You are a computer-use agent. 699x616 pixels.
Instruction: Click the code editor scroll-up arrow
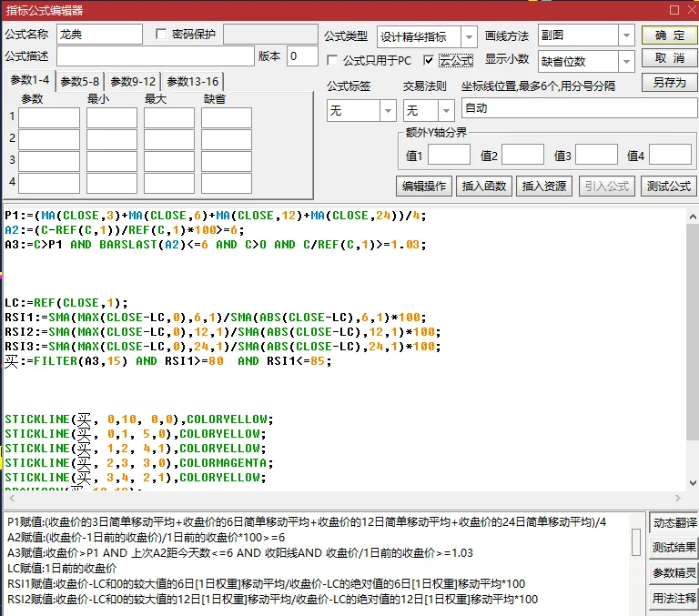coord(693,217)
